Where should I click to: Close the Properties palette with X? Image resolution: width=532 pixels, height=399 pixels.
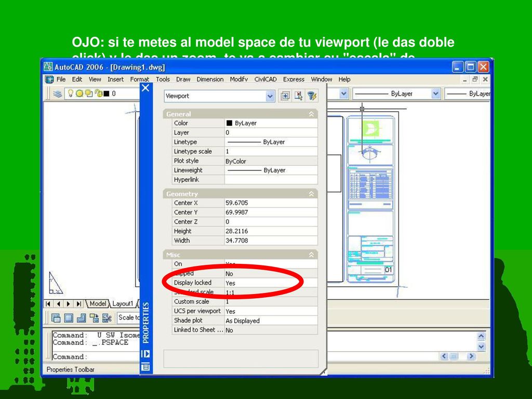[x=145, y=88]
